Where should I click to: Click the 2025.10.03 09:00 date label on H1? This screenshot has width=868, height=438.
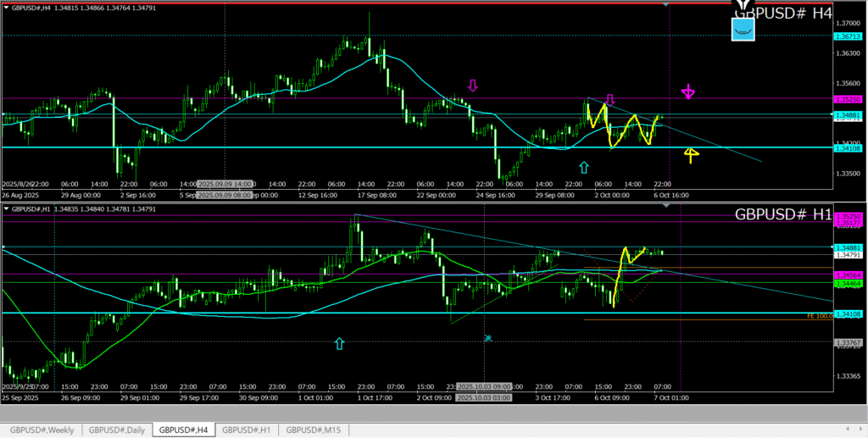(482, 386)
